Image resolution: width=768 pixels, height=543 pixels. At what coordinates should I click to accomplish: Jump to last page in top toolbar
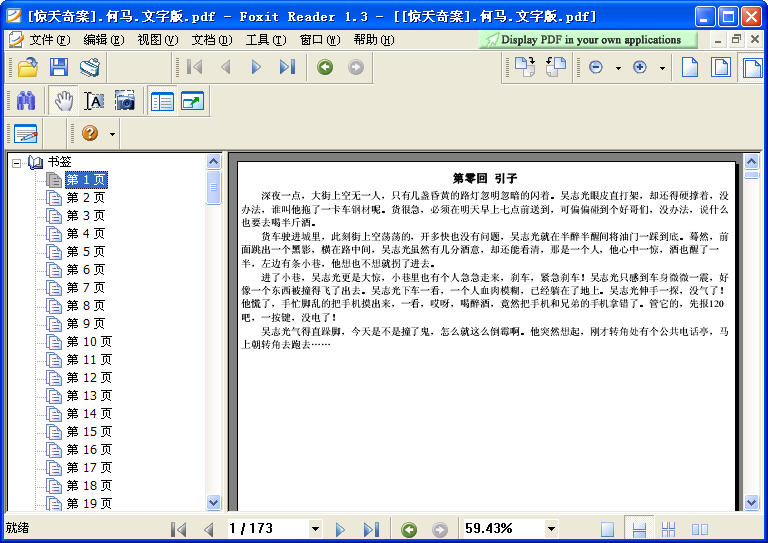coord(287,67)
